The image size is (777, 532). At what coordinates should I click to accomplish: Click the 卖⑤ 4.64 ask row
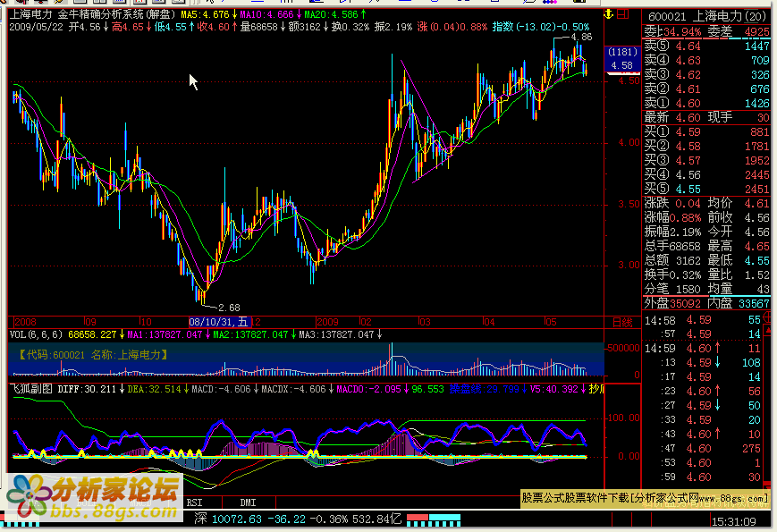click(706, 46)
